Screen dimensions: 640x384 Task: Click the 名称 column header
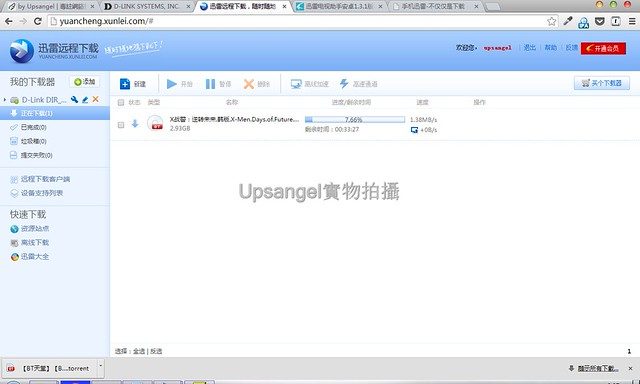[231, 102]
